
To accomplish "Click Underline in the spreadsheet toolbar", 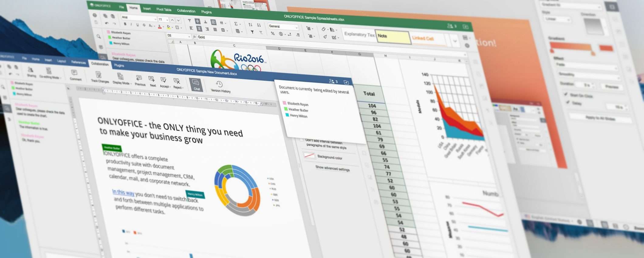I will [x=137, y=25].
